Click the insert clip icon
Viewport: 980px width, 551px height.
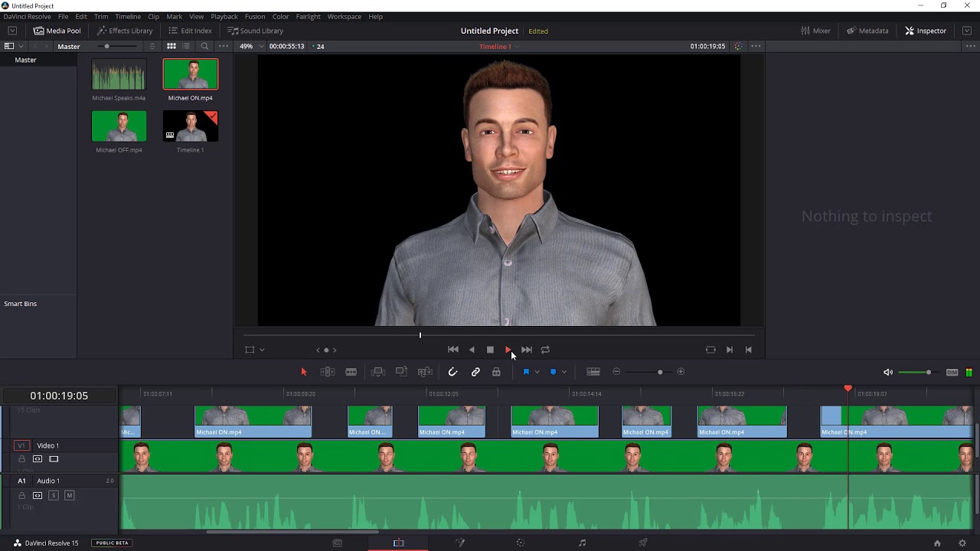[x=377, y=372]
